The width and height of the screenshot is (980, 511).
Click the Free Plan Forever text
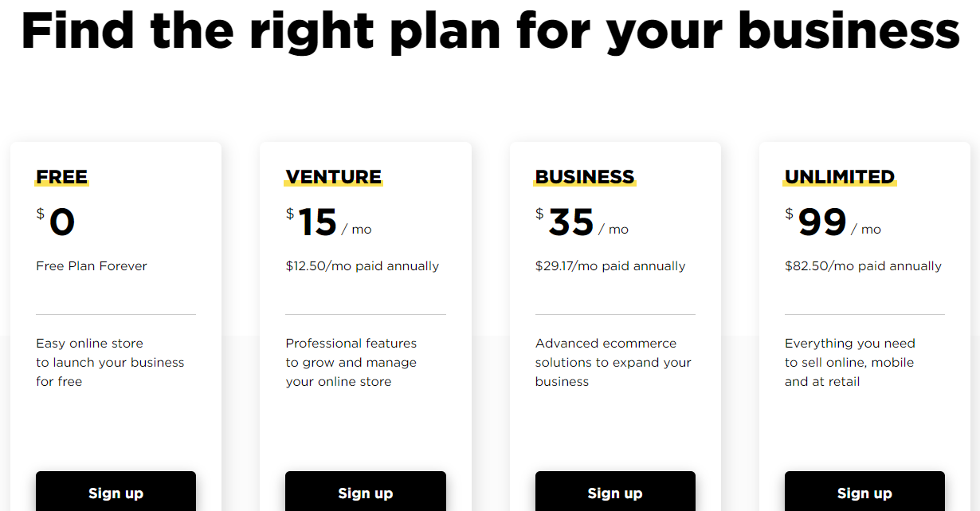tap(92, 266)
